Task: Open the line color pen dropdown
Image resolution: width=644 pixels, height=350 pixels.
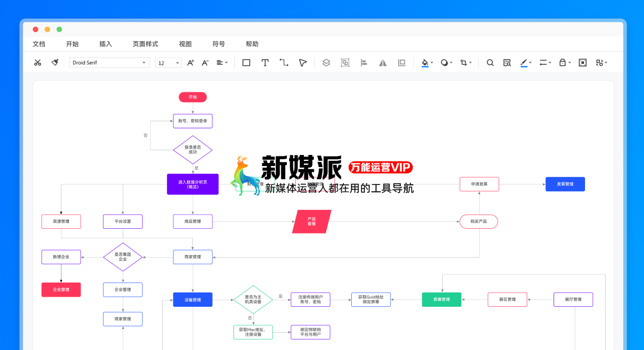Action: click(x=526, y=63)
